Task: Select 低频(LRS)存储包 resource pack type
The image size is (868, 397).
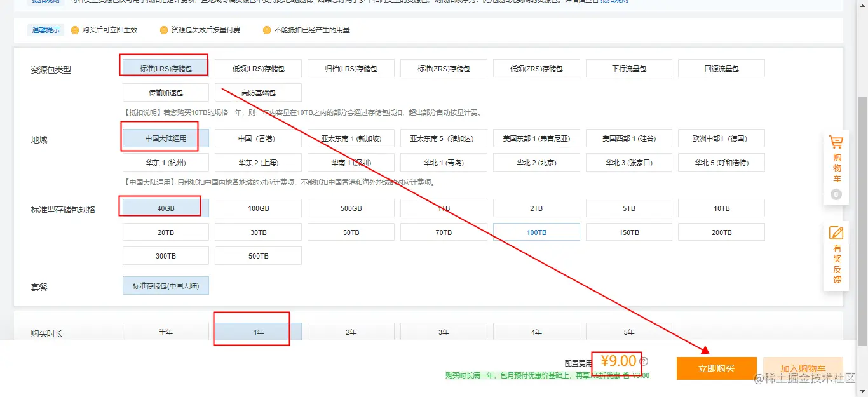Action: coord(258,68)
